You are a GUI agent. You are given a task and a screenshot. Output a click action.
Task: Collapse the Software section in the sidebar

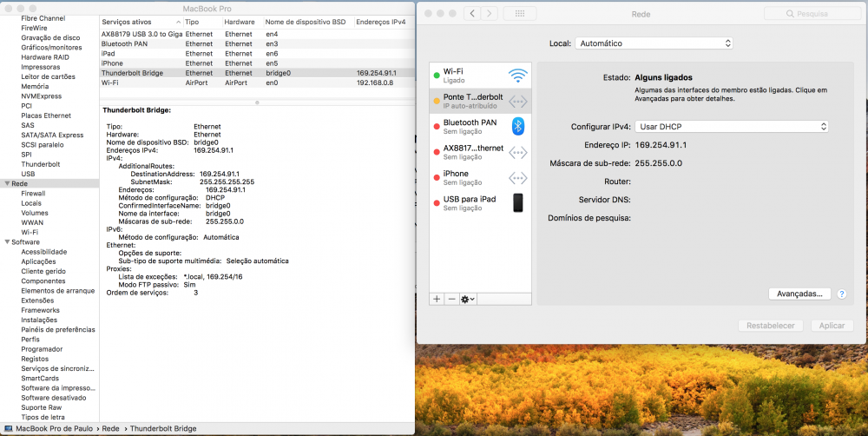[7, 242]
